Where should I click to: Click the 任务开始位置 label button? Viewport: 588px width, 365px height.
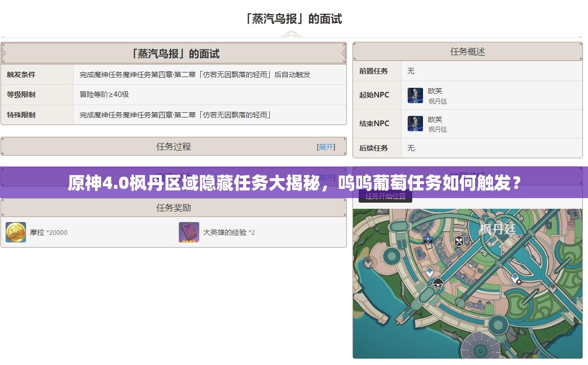click(x=386, y=196)
